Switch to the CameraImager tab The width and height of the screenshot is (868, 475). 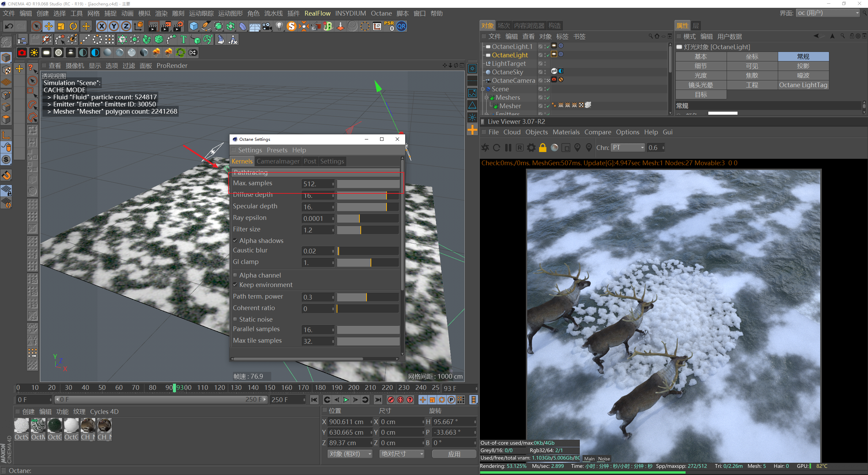(x=278, y=161)
